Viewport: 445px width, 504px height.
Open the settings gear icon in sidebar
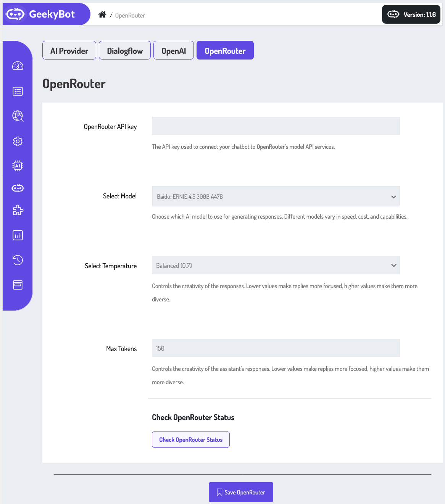tap(18, 141)
